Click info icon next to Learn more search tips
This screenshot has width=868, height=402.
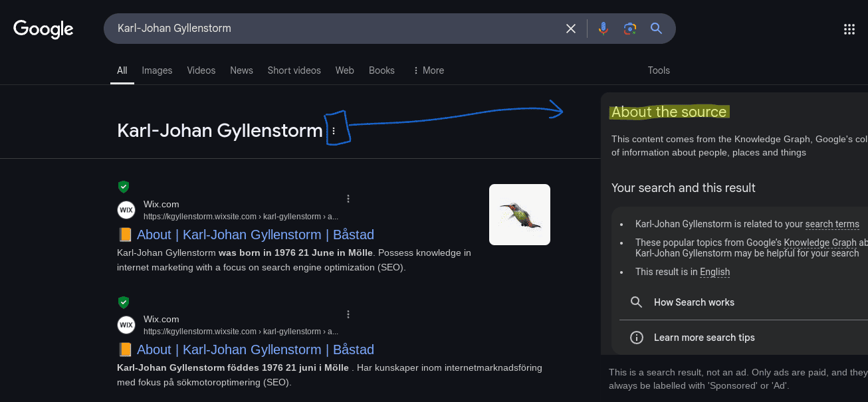click(636, 338)
